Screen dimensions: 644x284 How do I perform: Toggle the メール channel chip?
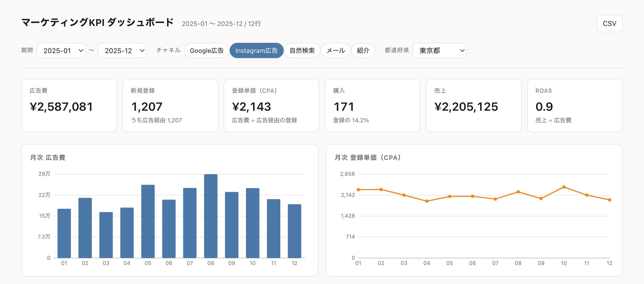(x=336, y=50)
